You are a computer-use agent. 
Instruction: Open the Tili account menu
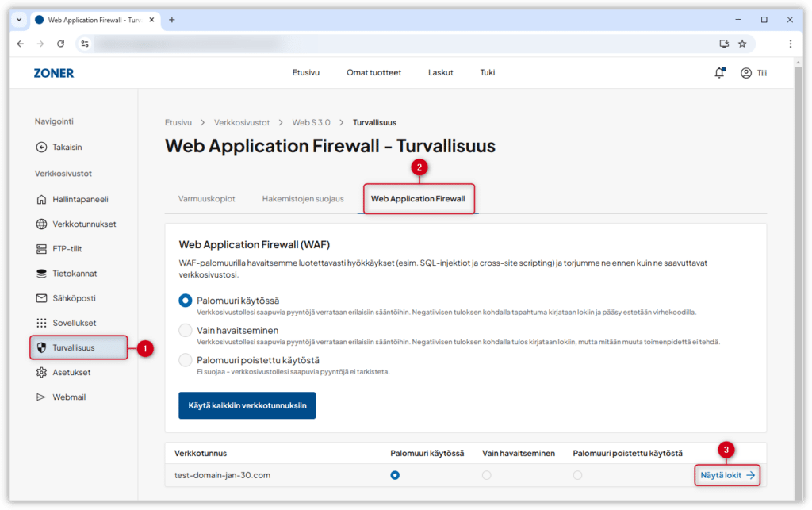[753, 73]
